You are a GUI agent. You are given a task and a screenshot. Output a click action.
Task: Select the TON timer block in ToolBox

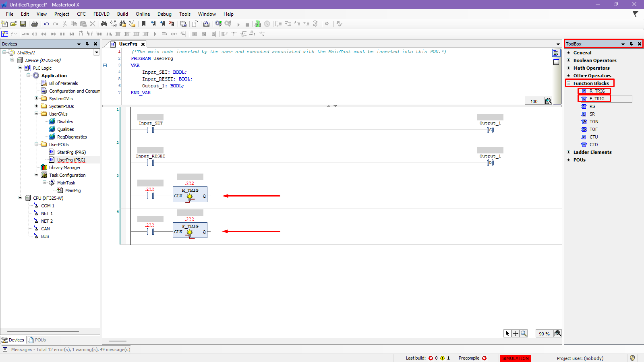[x=594, y=122]
